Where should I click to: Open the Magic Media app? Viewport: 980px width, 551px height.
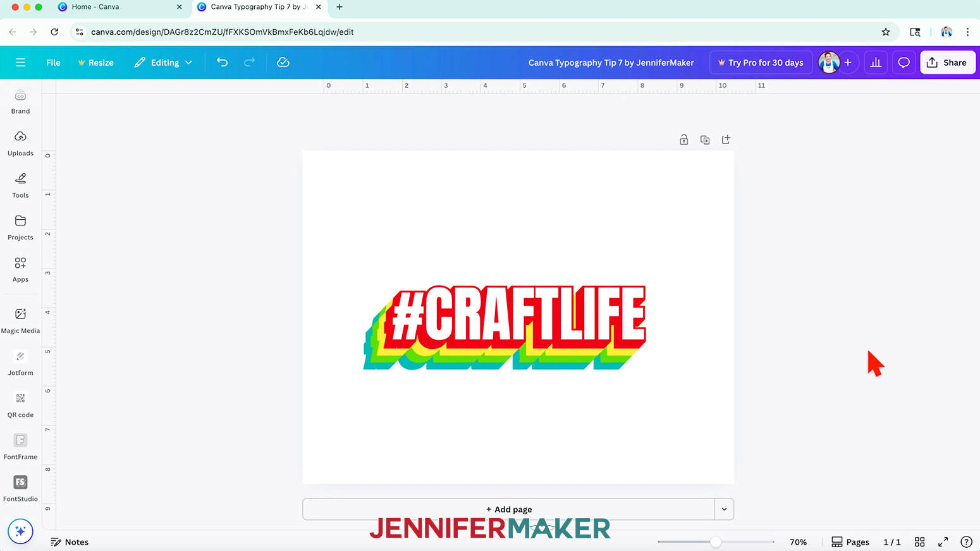(20, 321)
